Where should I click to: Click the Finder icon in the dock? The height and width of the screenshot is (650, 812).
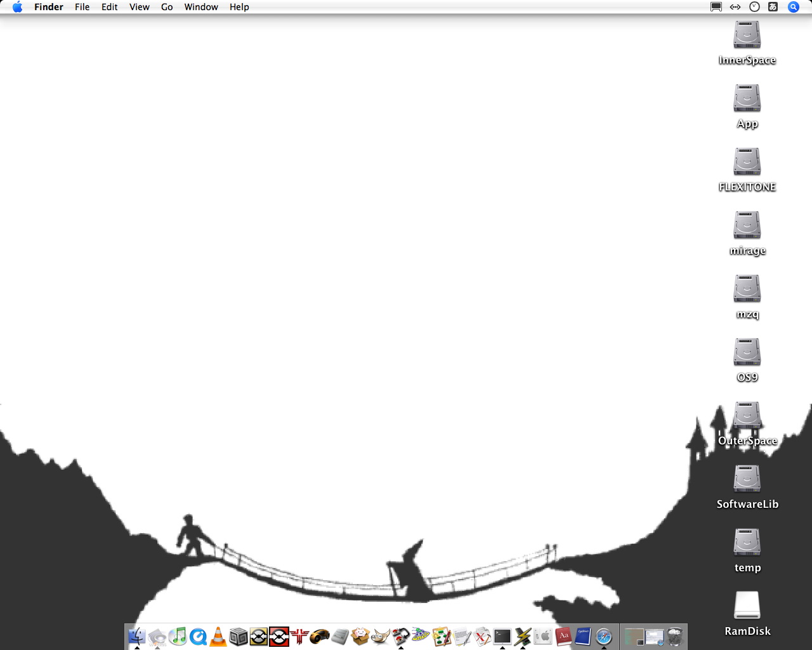(x=137, y=636)
